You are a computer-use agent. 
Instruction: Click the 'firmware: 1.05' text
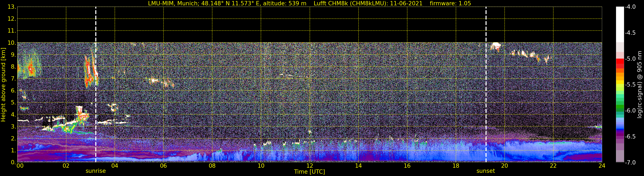point(450,3)
